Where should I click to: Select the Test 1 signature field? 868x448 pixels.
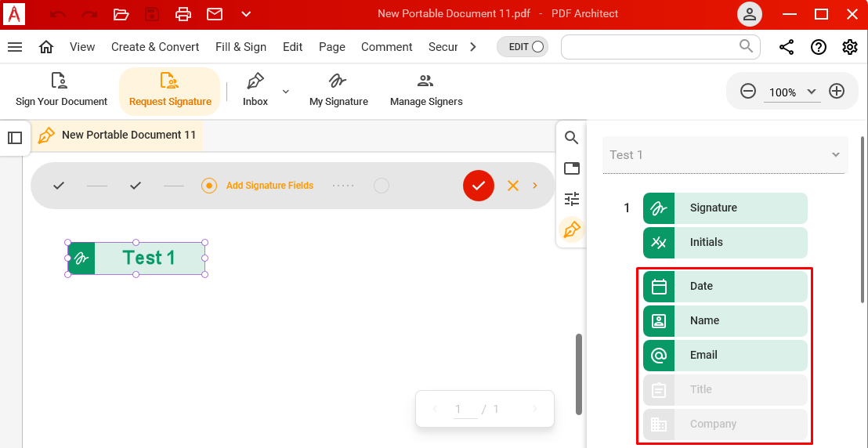click(x=136, y=258)
